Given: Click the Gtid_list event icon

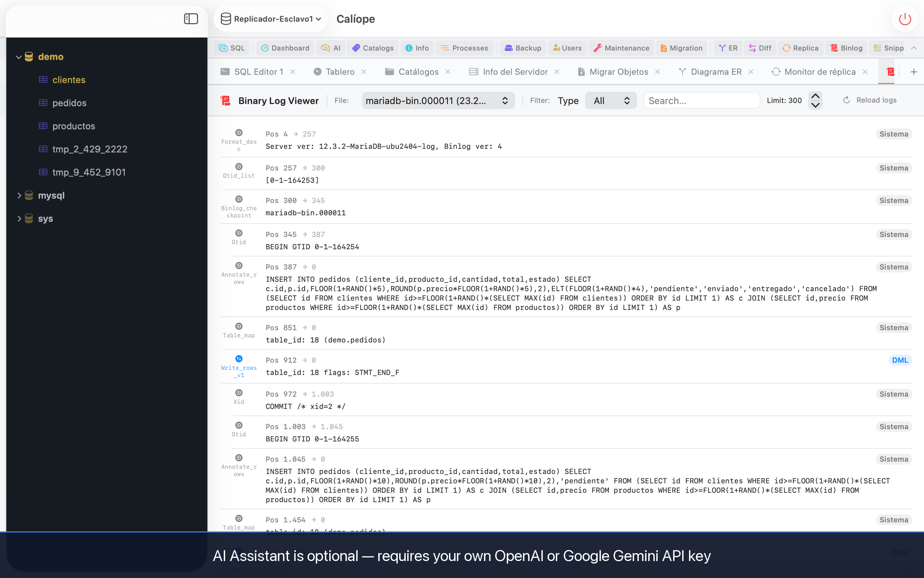Looking at the screenshot, I should [x=239, y=167].
